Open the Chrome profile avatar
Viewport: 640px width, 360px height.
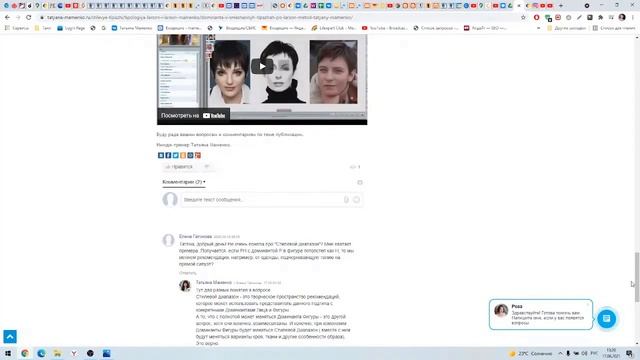[622, 18]
